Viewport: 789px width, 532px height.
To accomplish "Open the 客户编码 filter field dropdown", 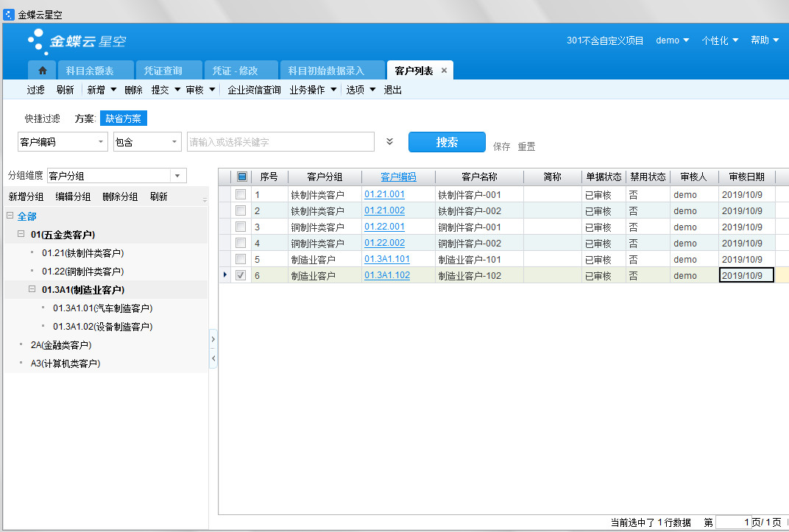I will pos(101,142).
